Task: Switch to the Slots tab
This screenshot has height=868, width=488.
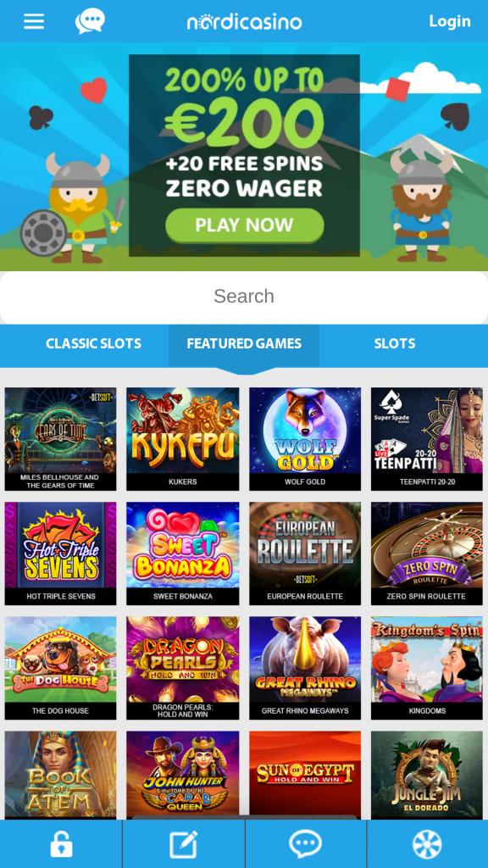Action: (395, 344)
